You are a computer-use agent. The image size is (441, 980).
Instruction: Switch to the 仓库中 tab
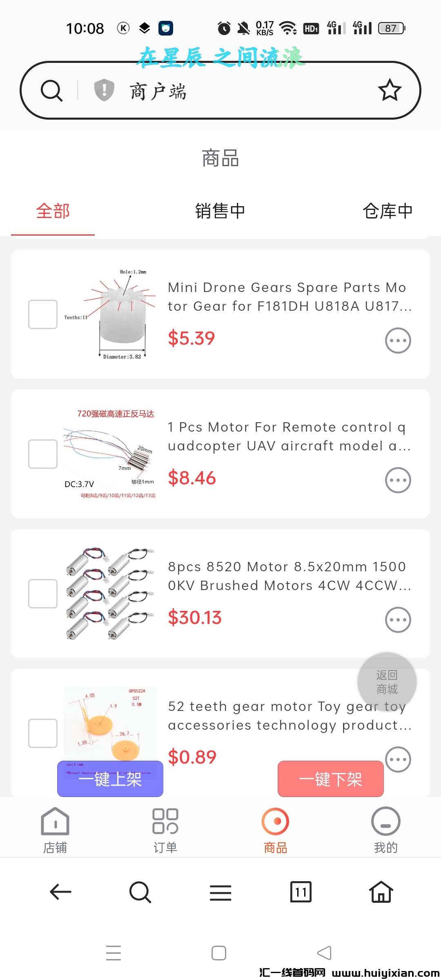[388, 211]
